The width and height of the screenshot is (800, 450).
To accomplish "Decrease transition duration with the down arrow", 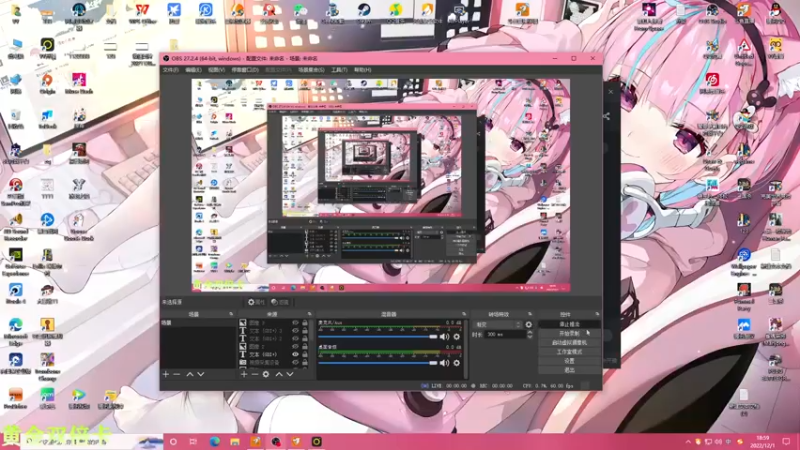I will (x=530, y=337).
